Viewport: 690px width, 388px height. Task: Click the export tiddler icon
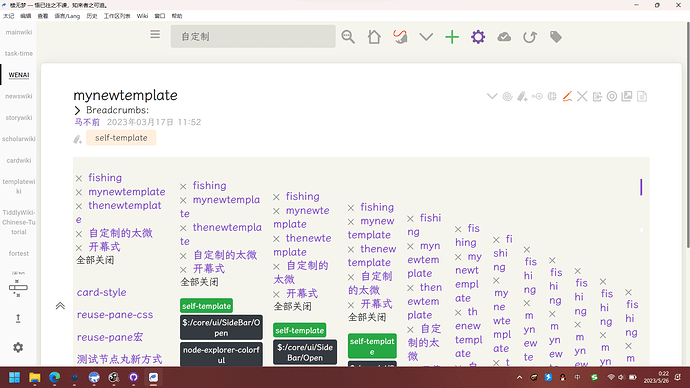(x=597, y=96)
